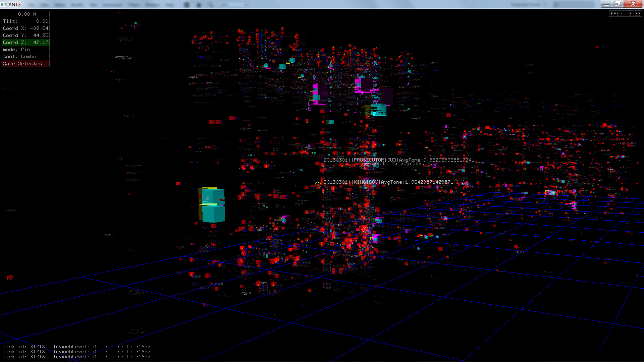Click the FPS counter box
The width and height of the screenshot is (644, 362).
625,14
